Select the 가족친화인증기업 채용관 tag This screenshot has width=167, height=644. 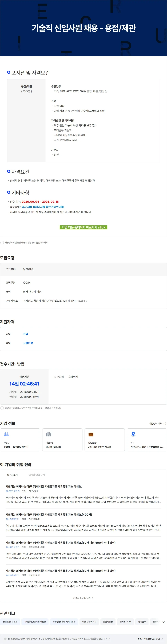click(x=35, y=621)
